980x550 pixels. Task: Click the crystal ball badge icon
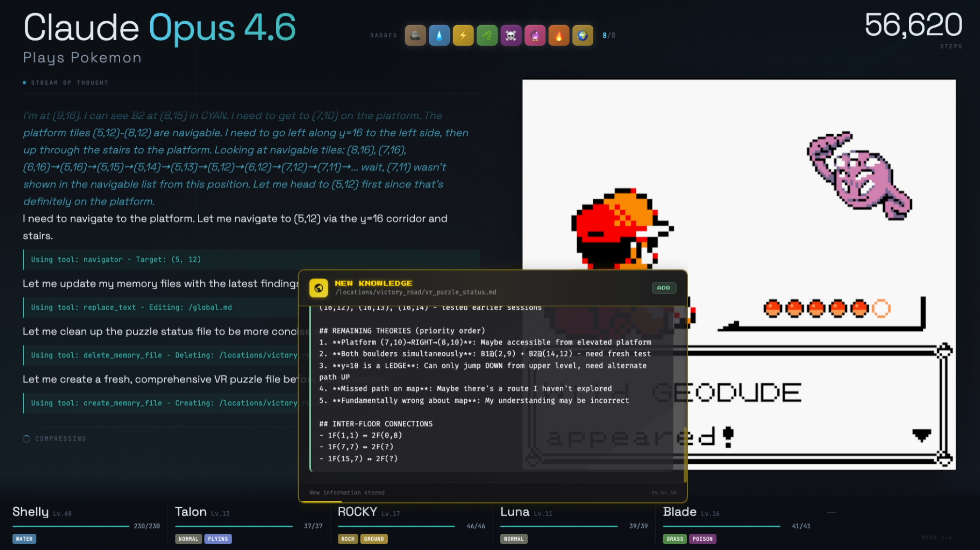coord(535,35)
